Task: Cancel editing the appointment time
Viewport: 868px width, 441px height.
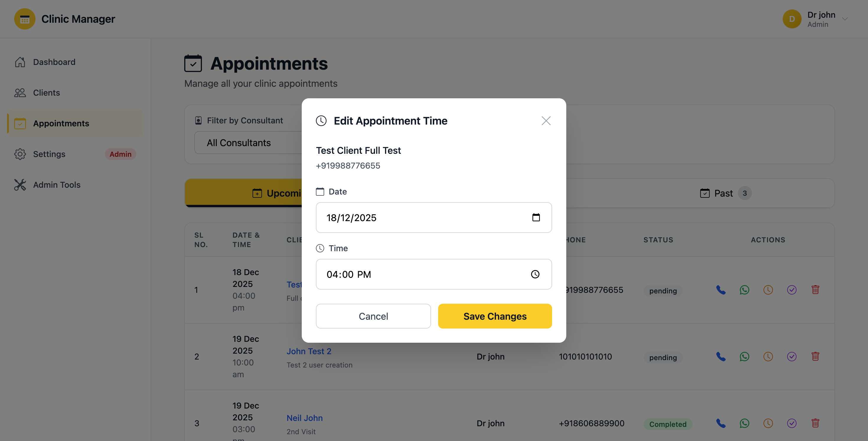Action: click(373, 316)
